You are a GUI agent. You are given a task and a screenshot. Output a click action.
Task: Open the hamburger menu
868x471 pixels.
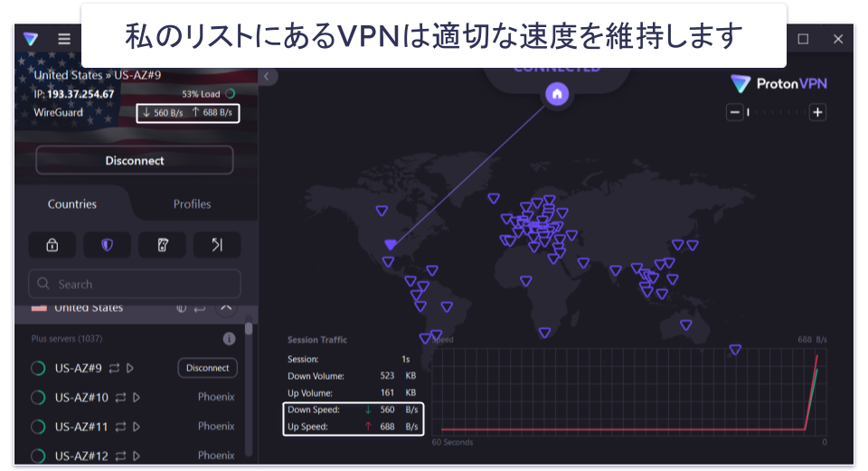64,39
